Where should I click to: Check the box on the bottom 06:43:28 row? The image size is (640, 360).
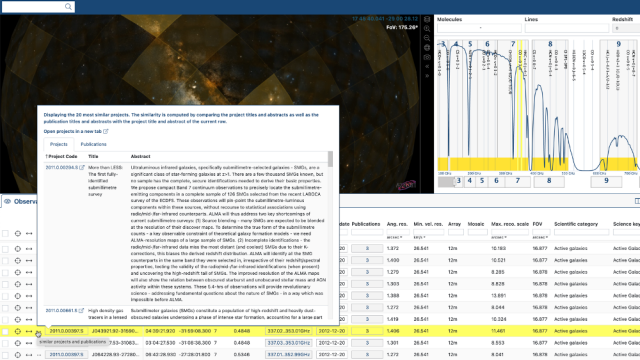(5, 355)
